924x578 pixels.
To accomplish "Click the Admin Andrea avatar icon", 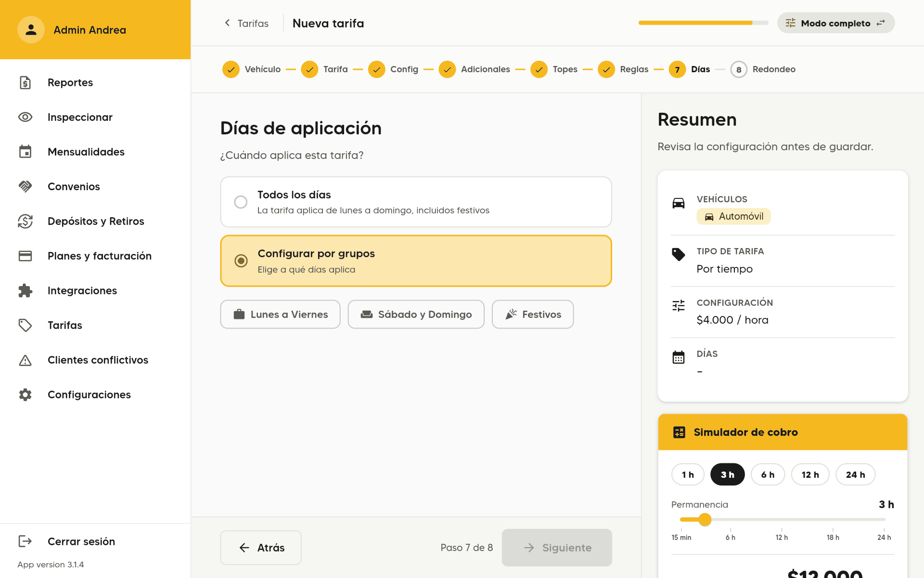I will [x=31, y=29].
